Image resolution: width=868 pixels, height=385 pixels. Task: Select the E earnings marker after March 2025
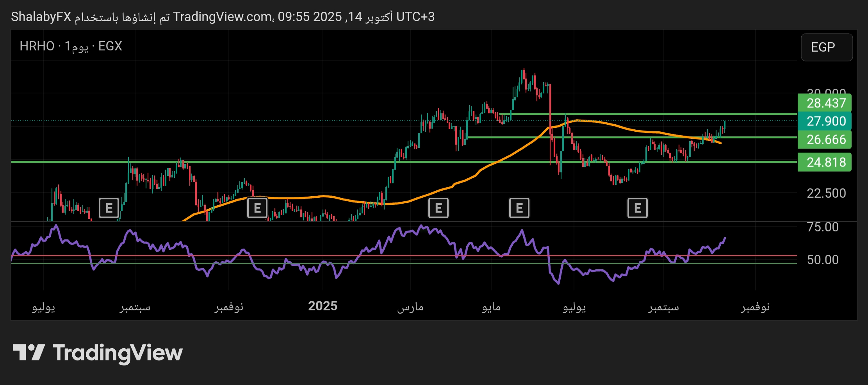(438, 208)
